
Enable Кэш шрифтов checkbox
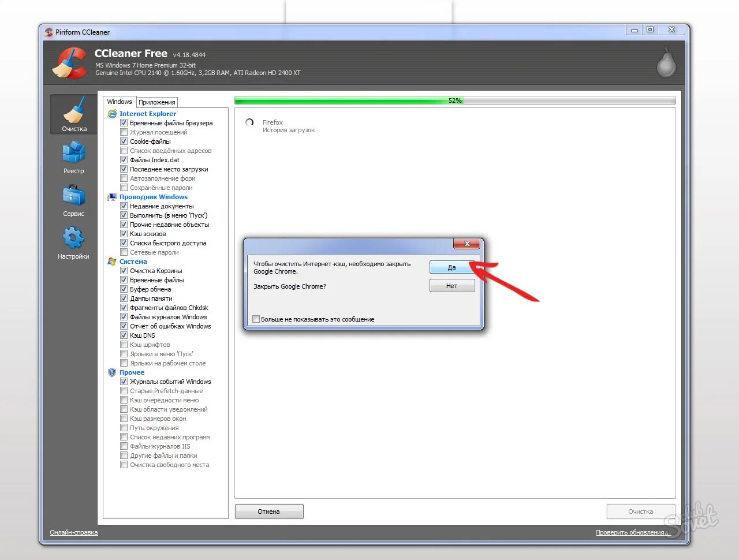coord(124,345)
